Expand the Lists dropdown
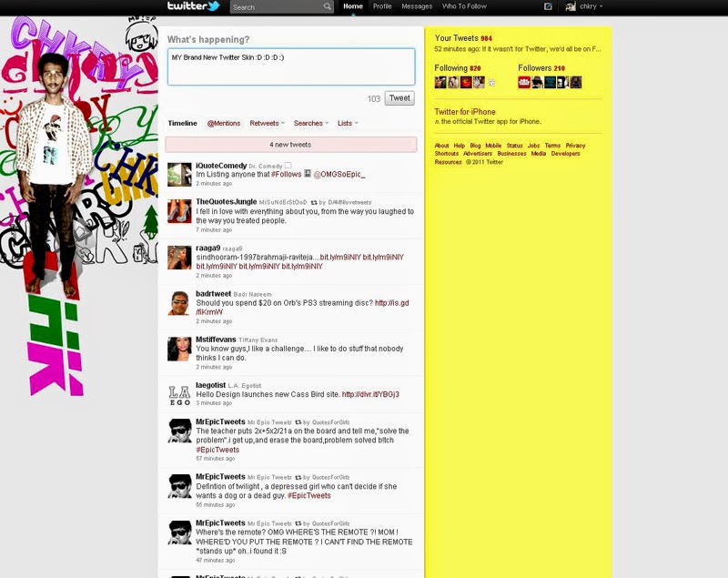Viewport: 728px width, 578px height. click(357, 124)
